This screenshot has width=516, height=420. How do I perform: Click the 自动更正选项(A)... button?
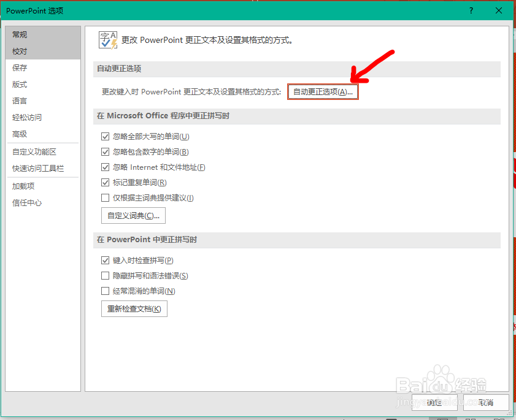coord(323,92)
